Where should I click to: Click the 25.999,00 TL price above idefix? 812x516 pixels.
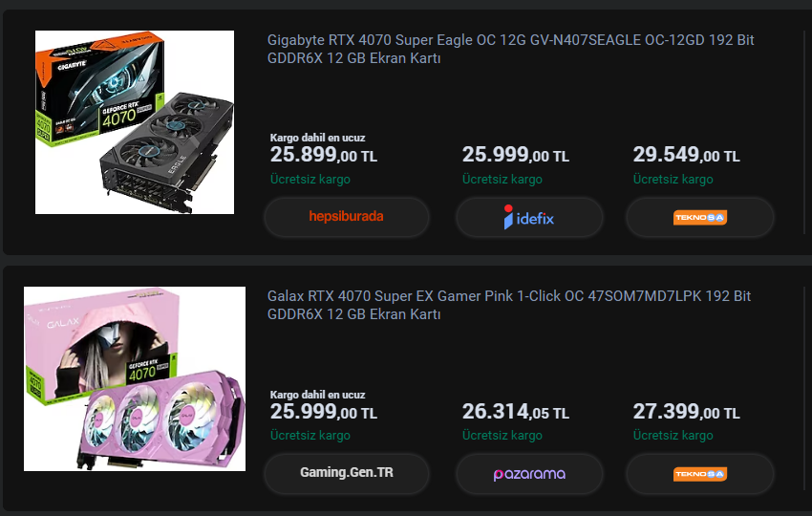pyautogui.click(x=515, y=156)
